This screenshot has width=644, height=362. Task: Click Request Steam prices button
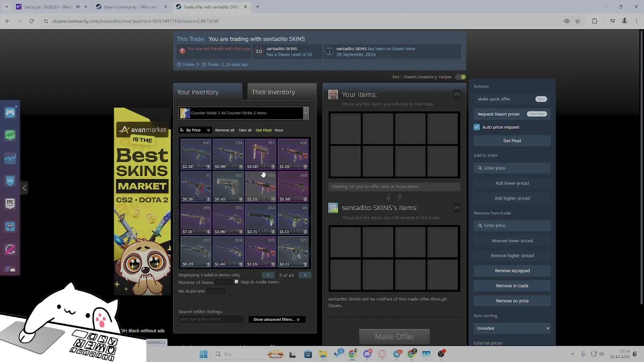[512, 114]
